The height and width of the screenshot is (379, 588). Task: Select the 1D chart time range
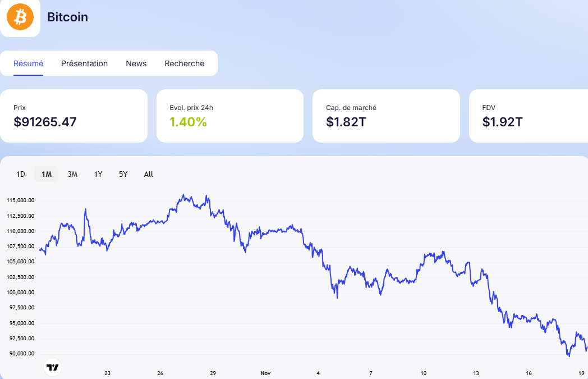[21, 174]
